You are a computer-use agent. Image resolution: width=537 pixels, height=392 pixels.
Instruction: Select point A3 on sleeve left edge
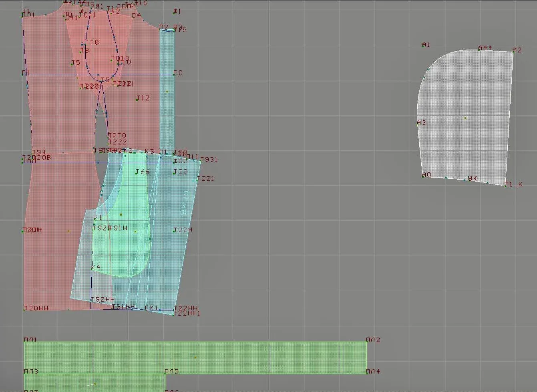421,122
